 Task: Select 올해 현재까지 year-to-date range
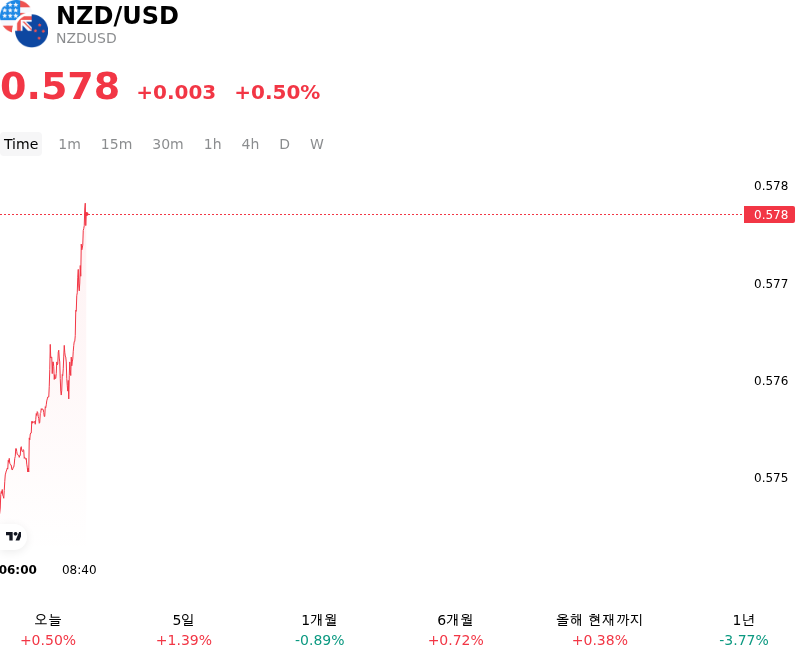(599, 630)
